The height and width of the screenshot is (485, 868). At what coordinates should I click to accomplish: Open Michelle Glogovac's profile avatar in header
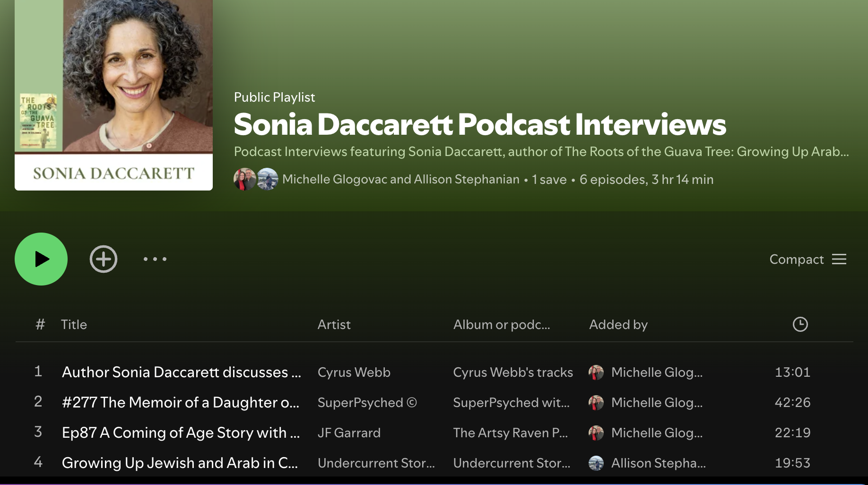click(244, 179)
